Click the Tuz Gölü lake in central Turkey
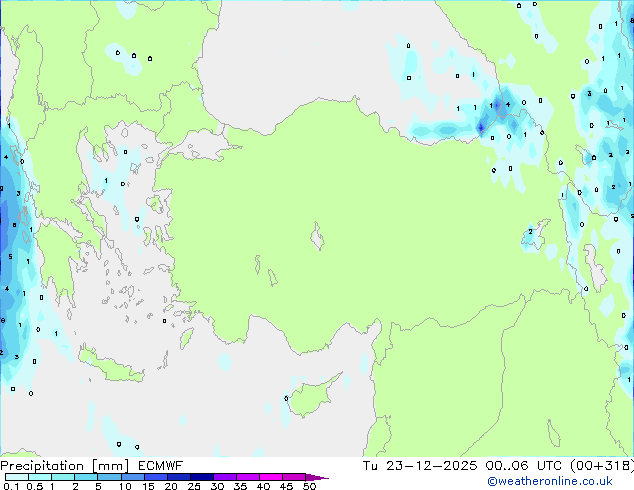This screenshot has width=634, height=490. (x=320, y=240)
